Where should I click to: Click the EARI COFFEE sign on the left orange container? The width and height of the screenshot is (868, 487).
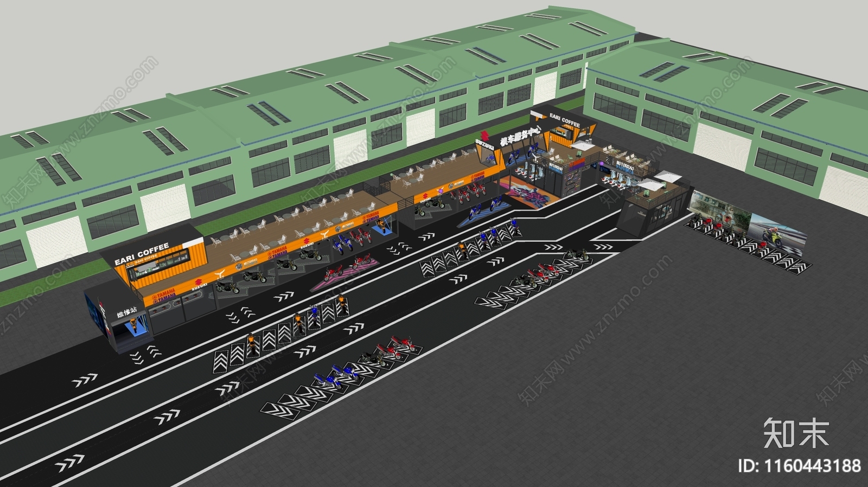[142, 254]
